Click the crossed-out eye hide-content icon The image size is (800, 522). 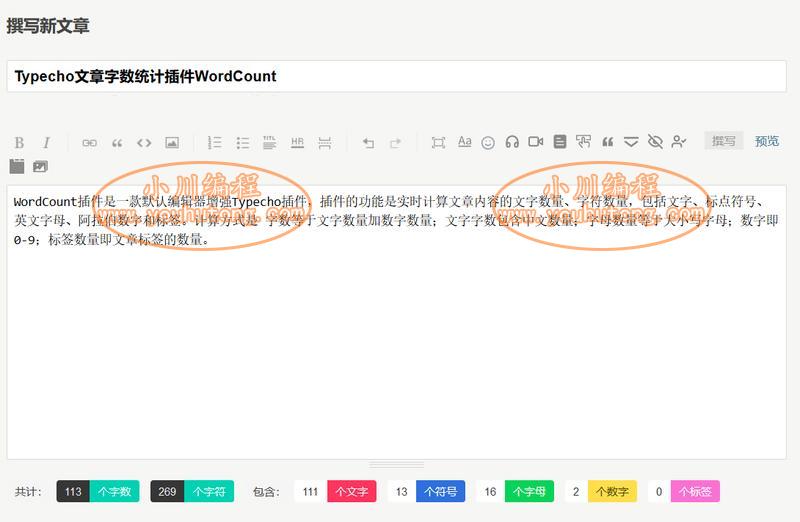(x=655, y=141)
